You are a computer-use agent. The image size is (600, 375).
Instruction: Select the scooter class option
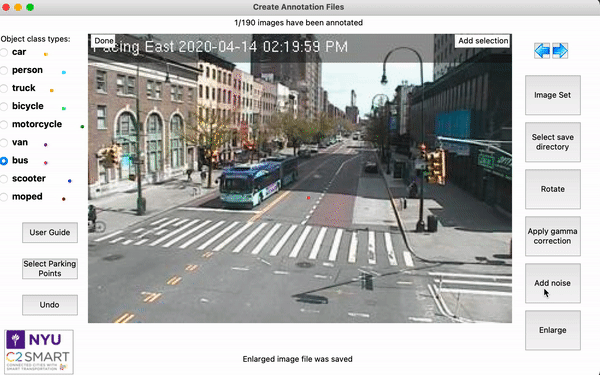point(4,179)
